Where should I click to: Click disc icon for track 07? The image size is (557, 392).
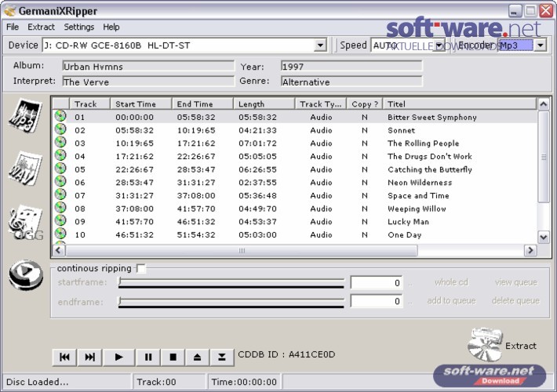tap(60, 194)
